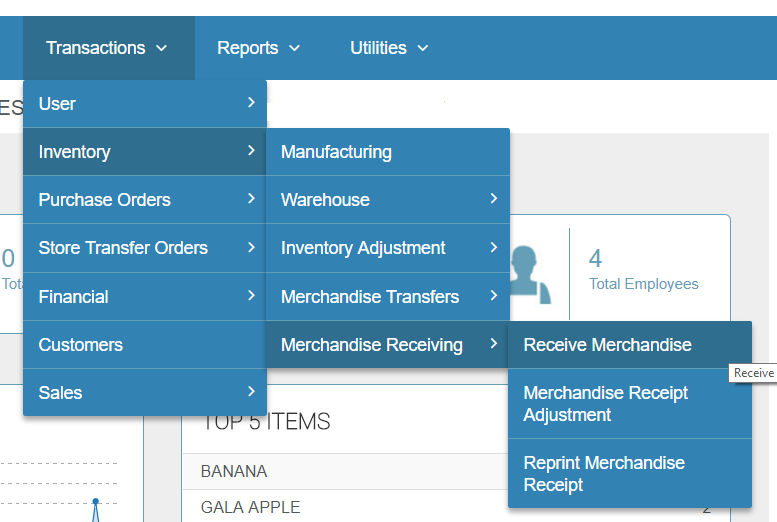
Task: Select the Merchandise Receiving entry
Action: [388, 345]
